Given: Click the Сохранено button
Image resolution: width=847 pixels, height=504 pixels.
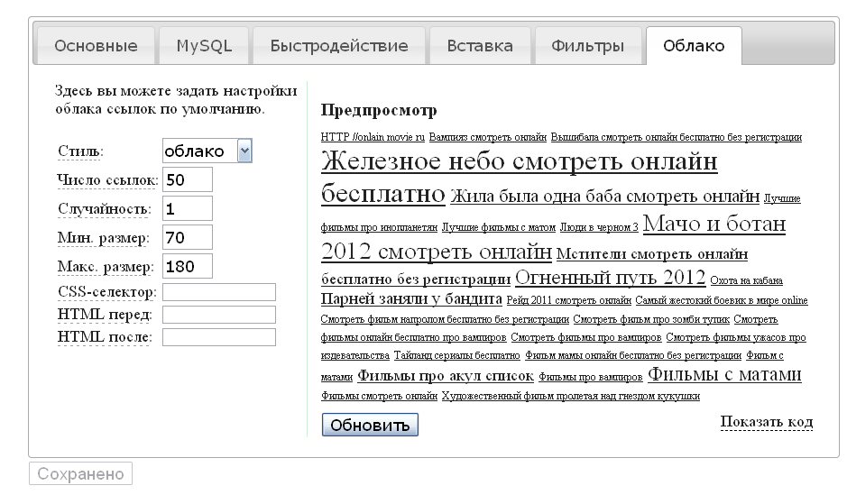Looking at the screenshot, I should coord(80,474).
